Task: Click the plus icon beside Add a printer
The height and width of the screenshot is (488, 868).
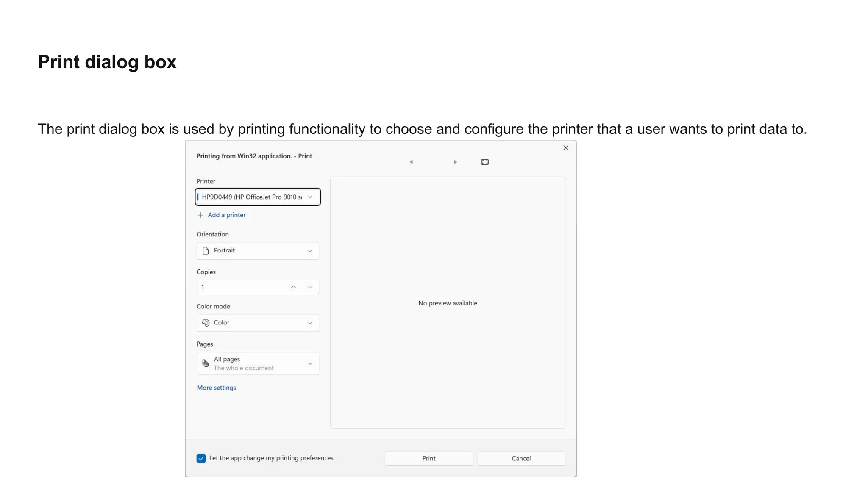Action: [x=200, y=215]
